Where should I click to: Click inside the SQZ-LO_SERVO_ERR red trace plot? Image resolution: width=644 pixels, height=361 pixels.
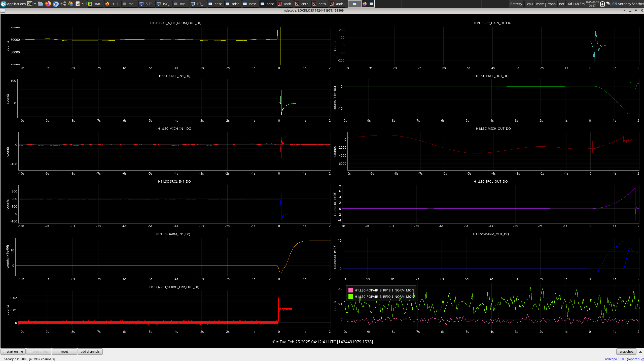174,310
